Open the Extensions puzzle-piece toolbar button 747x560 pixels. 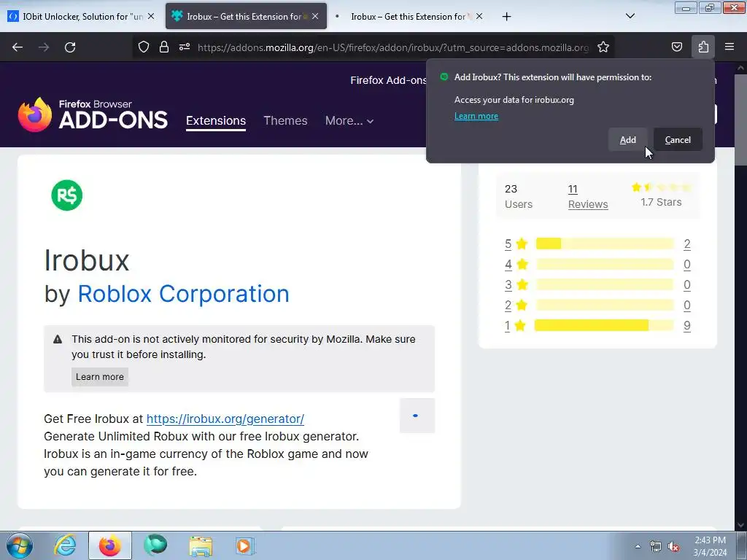703,47
